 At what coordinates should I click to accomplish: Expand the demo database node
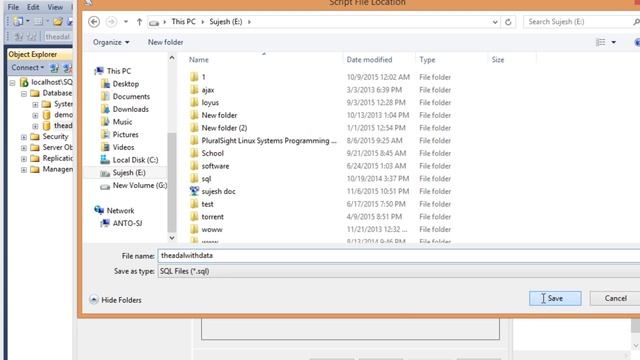point(35,116)
